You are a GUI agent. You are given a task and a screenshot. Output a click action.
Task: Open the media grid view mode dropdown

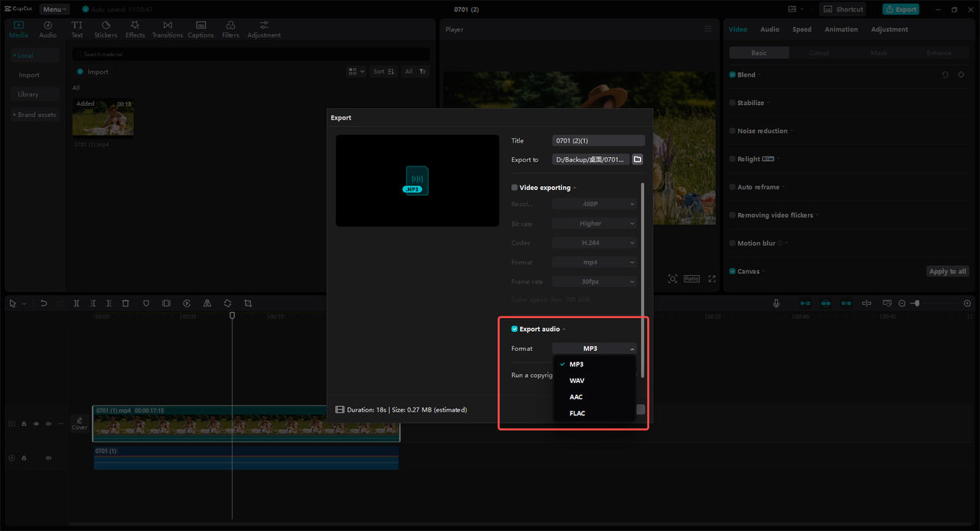coord(357,71)
